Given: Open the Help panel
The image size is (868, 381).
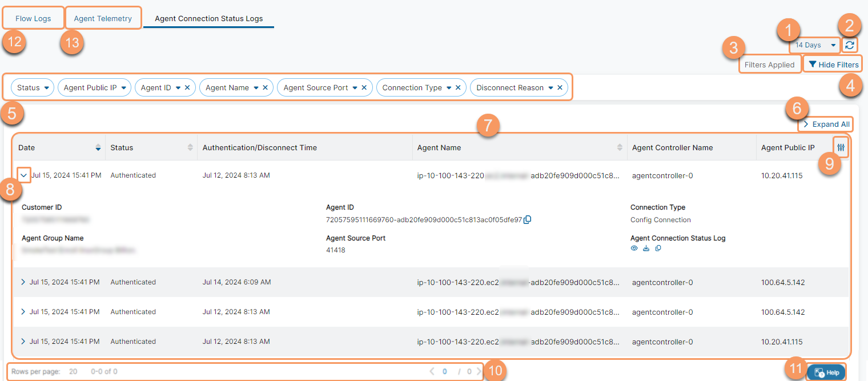Looking at the screenshot, I should tap(826, 372).
